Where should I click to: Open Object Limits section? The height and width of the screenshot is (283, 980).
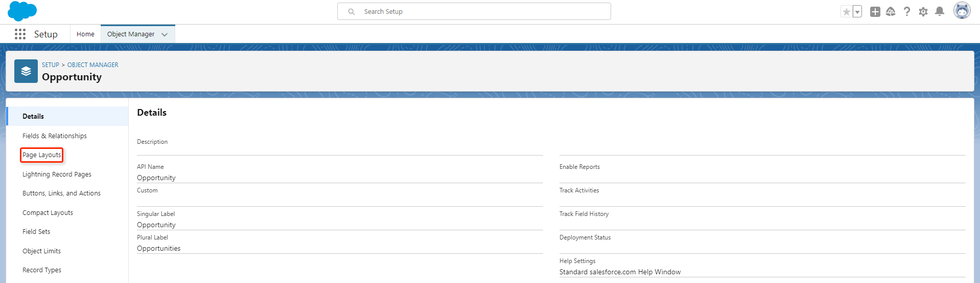point(41,251)
